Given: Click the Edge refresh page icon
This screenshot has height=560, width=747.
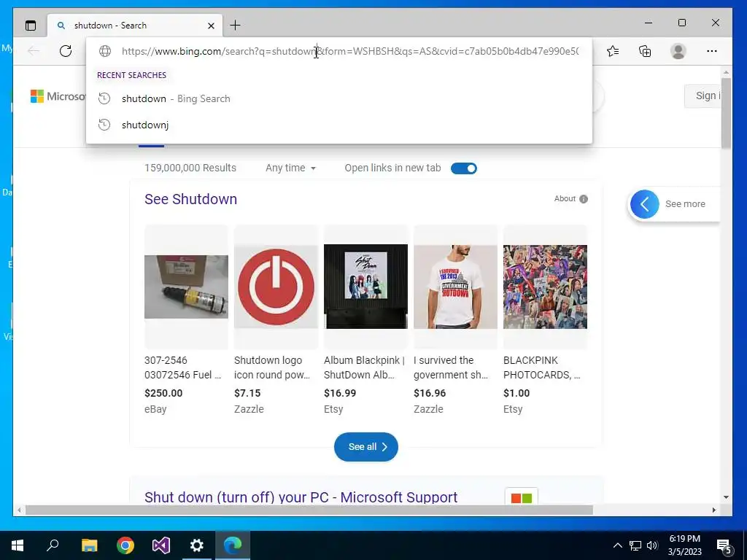Looking at the screenshot, I should pyautogui.click(x=66, y=51).
